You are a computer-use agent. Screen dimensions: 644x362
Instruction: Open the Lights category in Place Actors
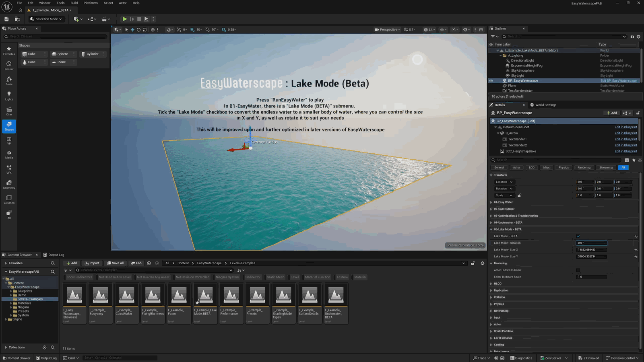pos(9,96)
